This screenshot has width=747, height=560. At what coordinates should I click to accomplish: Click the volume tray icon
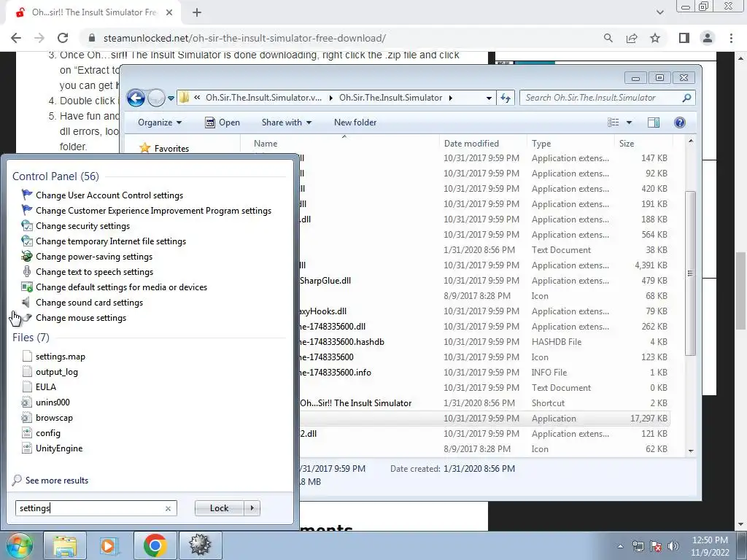[x=673, y=546]
